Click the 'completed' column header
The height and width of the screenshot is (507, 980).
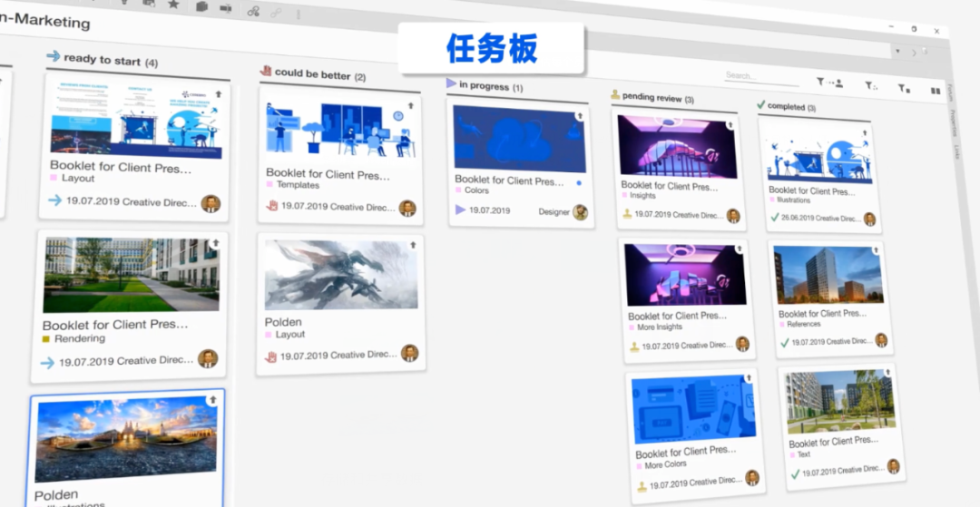(786, 106)
